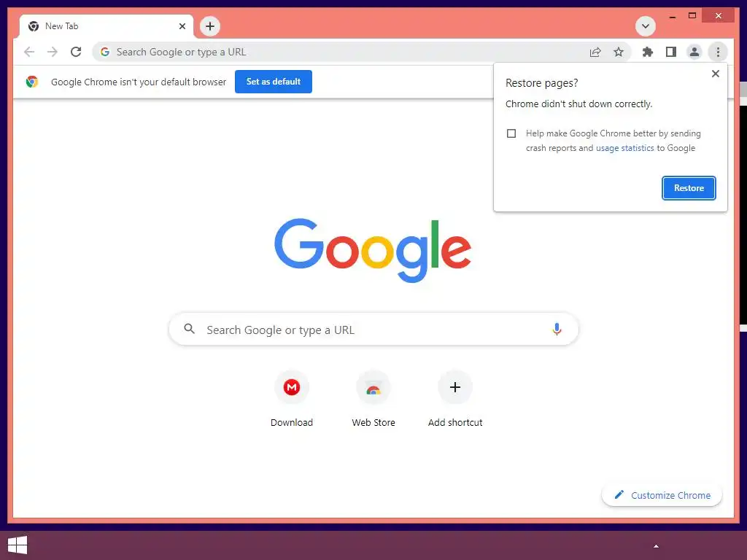Click the share page icon in address bar
Screen dimensions: 747x560
(595, 52)
